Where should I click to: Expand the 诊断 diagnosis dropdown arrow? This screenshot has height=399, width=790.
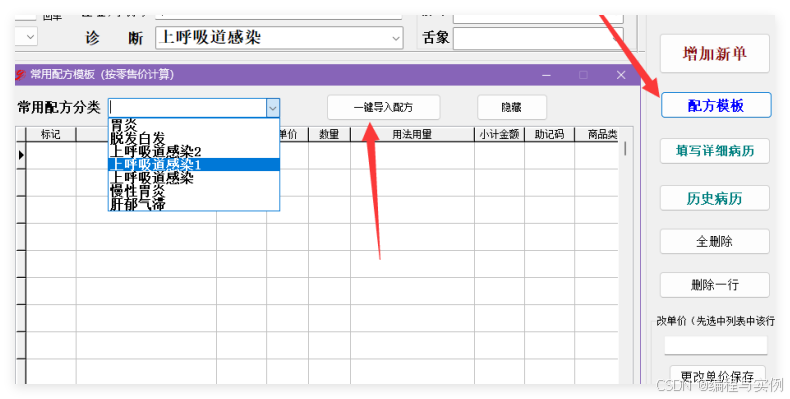click(x=396, y=38)
